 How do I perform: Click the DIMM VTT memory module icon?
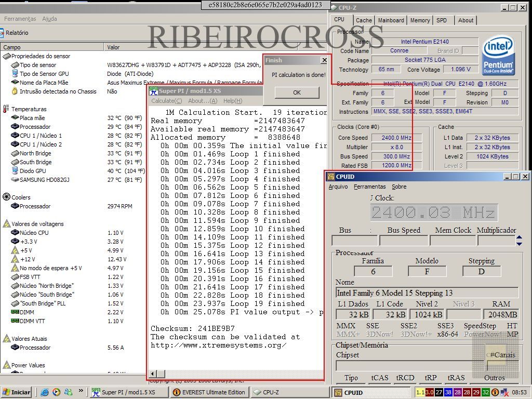click(15, 321)
